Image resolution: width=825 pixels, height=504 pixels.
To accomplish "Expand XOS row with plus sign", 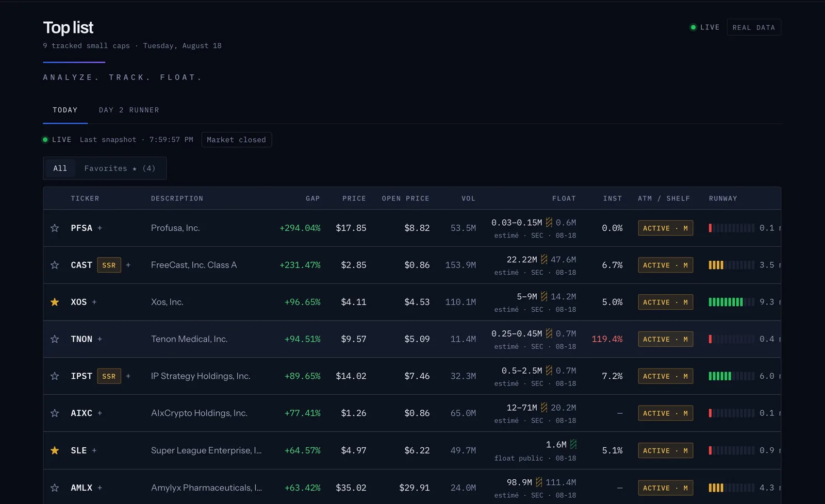I will 94,302.
